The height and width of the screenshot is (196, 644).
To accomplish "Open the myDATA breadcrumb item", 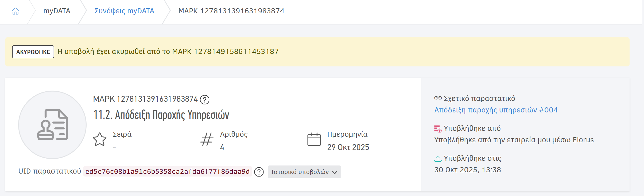I will point(57,11).
